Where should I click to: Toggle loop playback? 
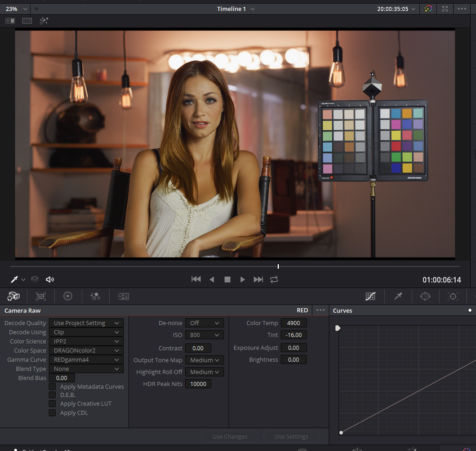tap(274, 279)
